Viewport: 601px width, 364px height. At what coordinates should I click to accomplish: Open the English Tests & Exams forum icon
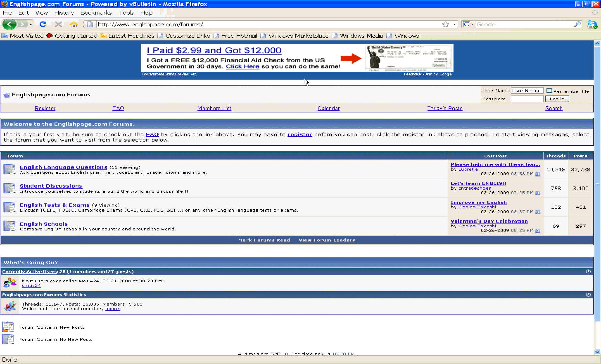(x=10, y=207)
